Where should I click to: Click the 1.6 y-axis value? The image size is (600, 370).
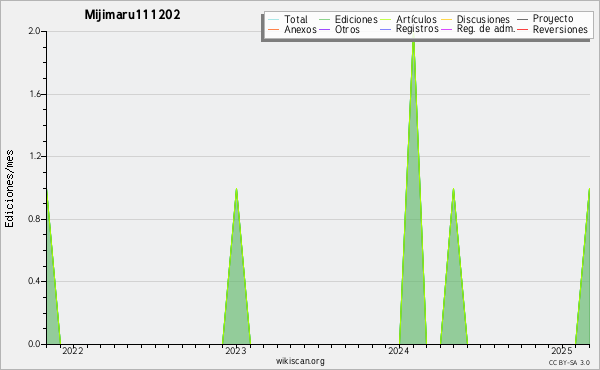(x=34, y=94)
